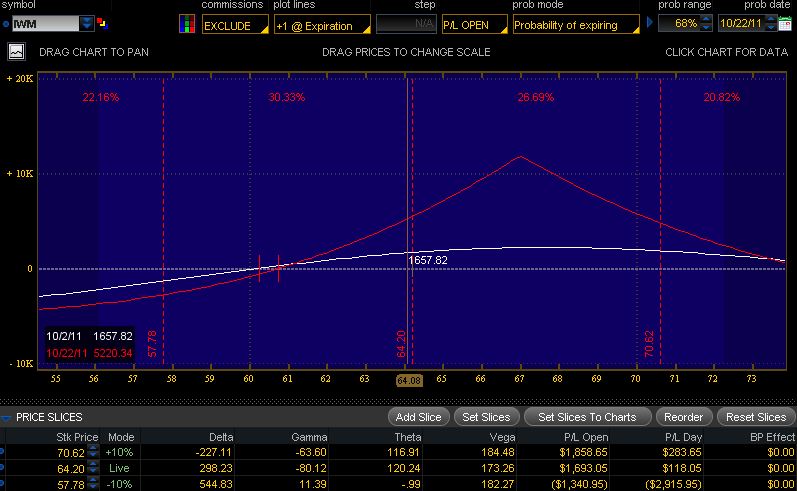Click the BP Effect column header
Screen dimensions: 797x491
click(x=772, y=437)
